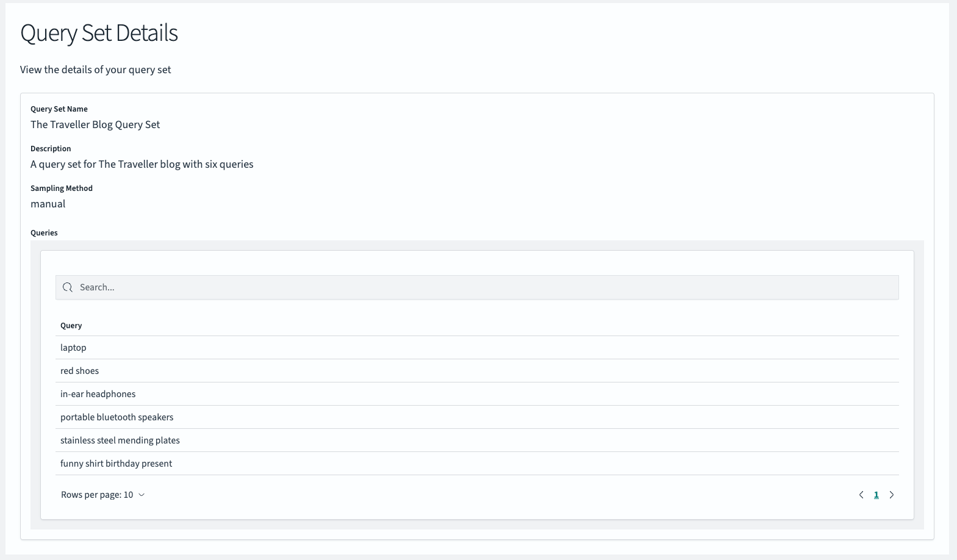Screen dimensions: 957x560
Task: Click the Query Set Name label
Action: click(x=59, y=109)
